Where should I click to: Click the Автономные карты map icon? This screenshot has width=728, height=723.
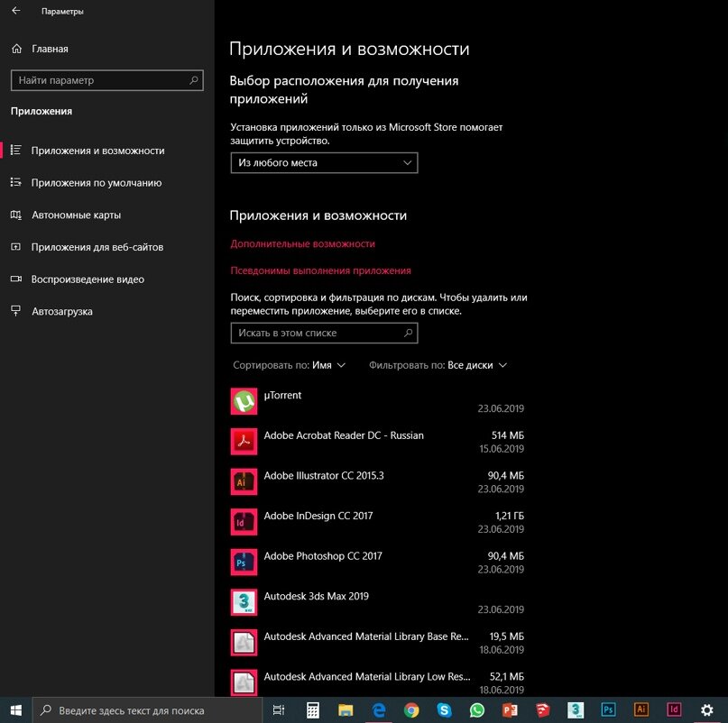15,215
